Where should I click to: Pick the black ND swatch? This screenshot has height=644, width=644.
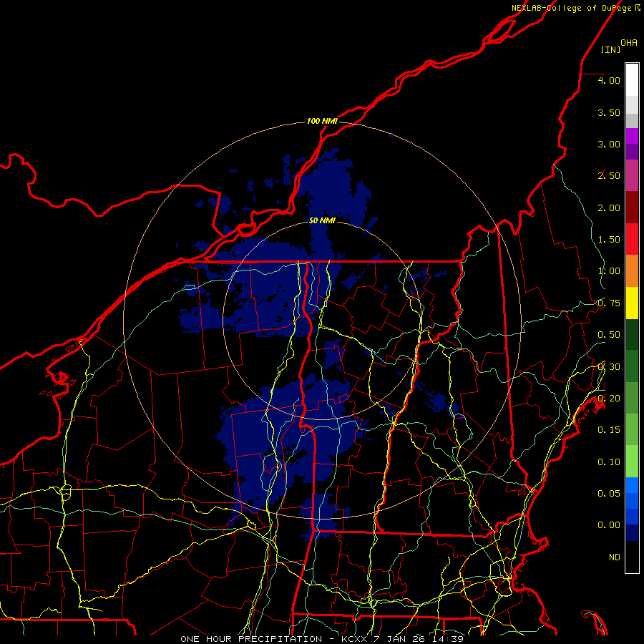click(632, 557)
